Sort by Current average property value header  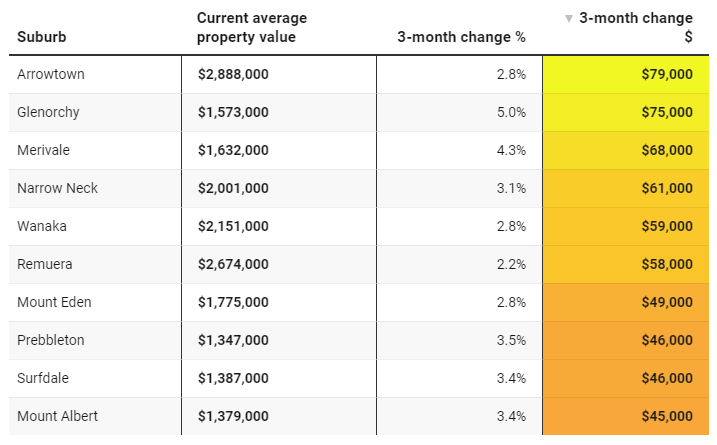click(x=252, y=28)
